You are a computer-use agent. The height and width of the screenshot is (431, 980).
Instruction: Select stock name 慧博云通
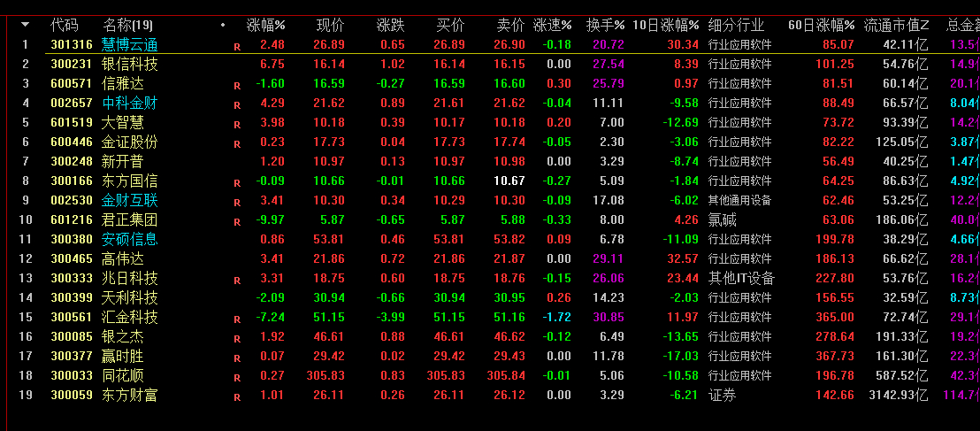click(x=129, y=44)
